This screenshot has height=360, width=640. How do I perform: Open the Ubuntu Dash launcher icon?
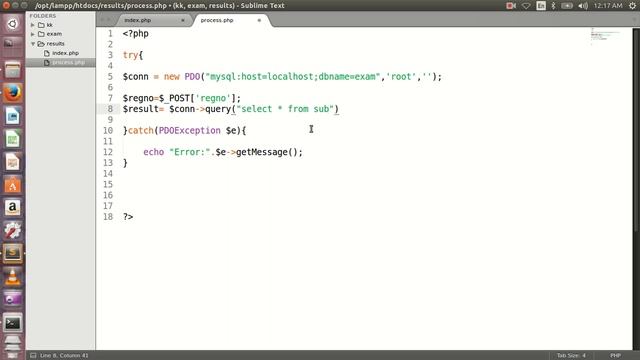tap(12, 24)
